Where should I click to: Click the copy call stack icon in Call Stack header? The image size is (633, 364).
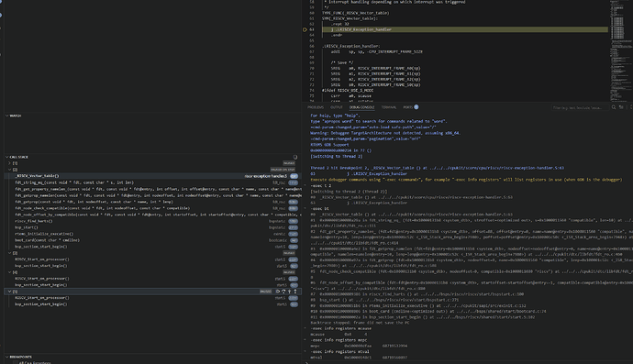click(295, 157)
